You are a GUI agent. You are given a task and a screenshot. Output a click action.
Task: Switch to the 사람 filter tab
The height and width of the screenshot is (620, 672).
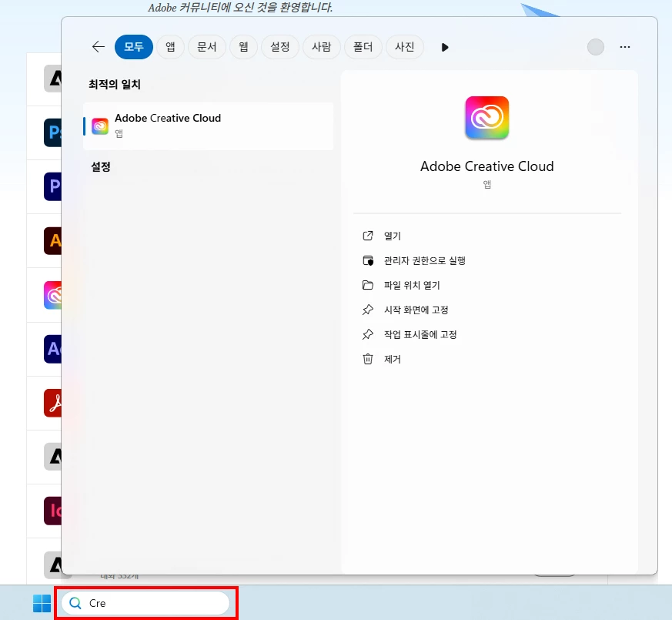pos(322,47)
